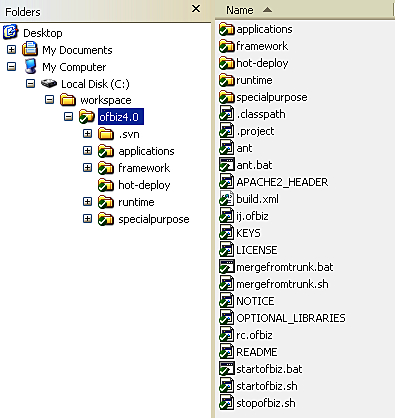Select the APACHE2_HEADER file name
395x418 pixels.
[282, 182]
